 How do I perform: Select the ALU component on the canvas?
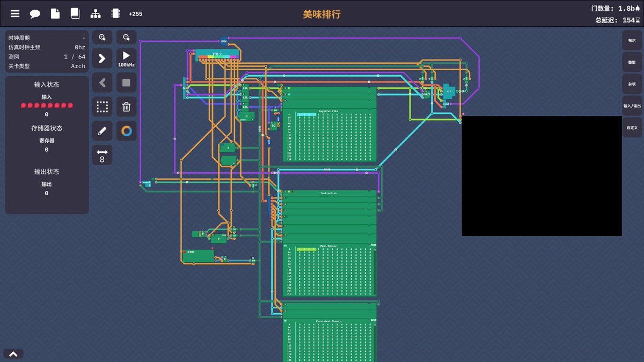pos(449,91)
